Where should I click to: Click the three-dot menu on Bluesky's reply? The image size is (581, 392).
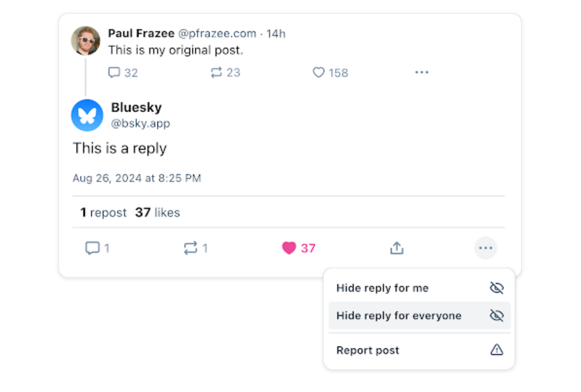(486, 248)
